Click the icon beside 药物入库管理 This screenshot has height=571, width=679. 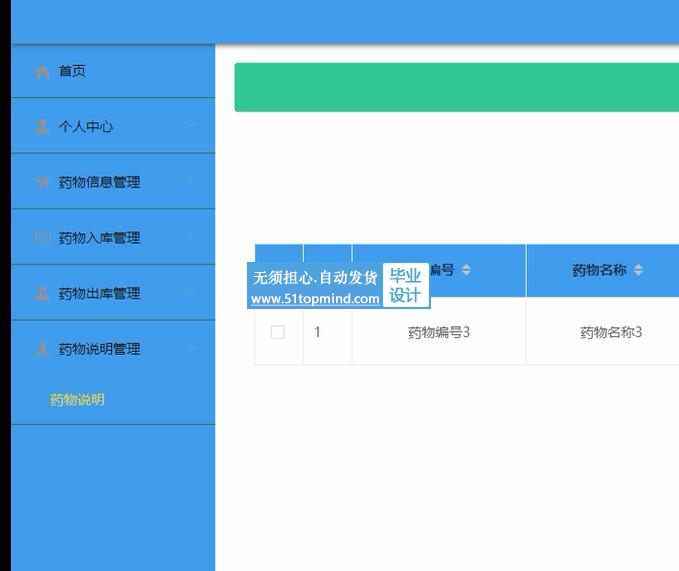click(42, 238)
